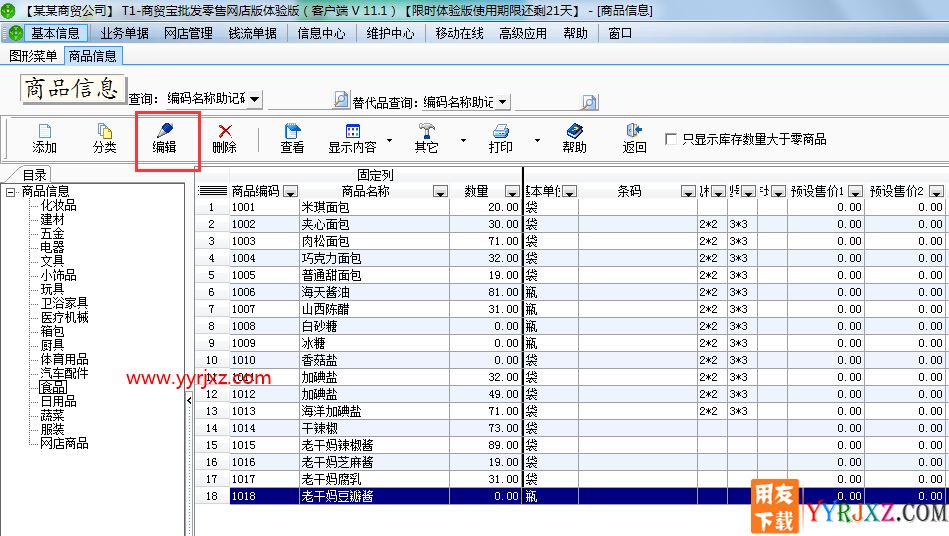Viewport: 949px width, 536px height.
Task: Click the row selector icon left of 商品编码 header
Action: pyautogui.click(x=212, y=191)
